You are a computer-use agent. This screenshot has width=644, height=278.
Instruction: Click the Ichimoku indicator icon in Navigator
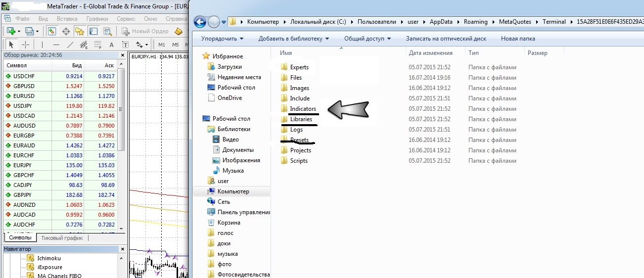30,258
